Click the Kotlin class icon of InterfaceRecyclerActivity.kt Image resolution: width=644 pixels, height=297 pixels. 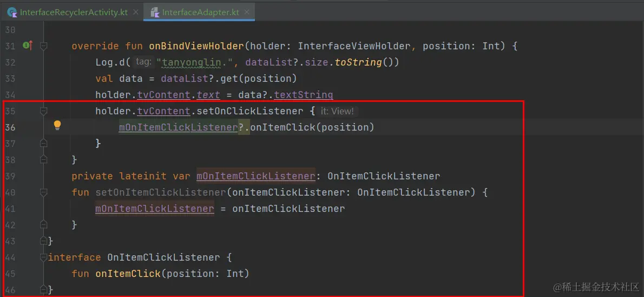coord(13,12)
